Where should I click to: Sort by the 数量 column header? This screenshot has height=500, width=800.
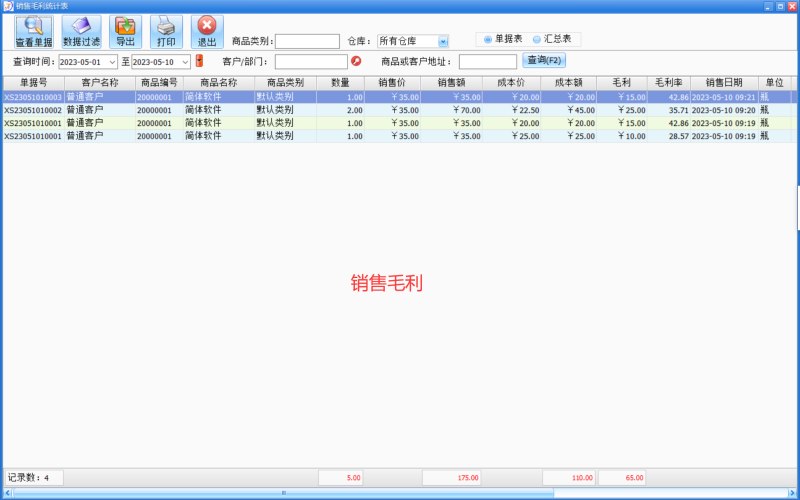340,83
